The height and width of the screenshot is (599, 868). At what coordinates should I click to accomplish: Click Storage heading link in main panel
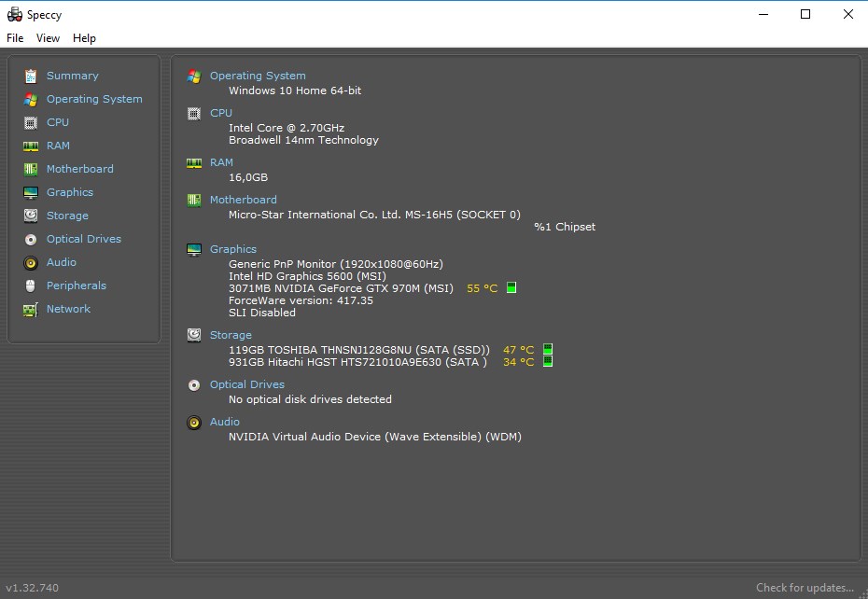(x=231, y=335)
